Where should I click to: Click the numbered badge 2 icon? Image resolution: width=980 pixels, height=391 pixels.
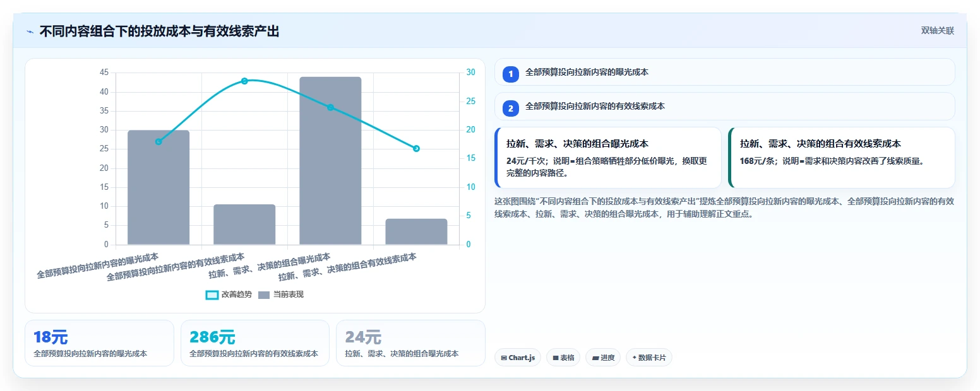(x=510, y=108)
